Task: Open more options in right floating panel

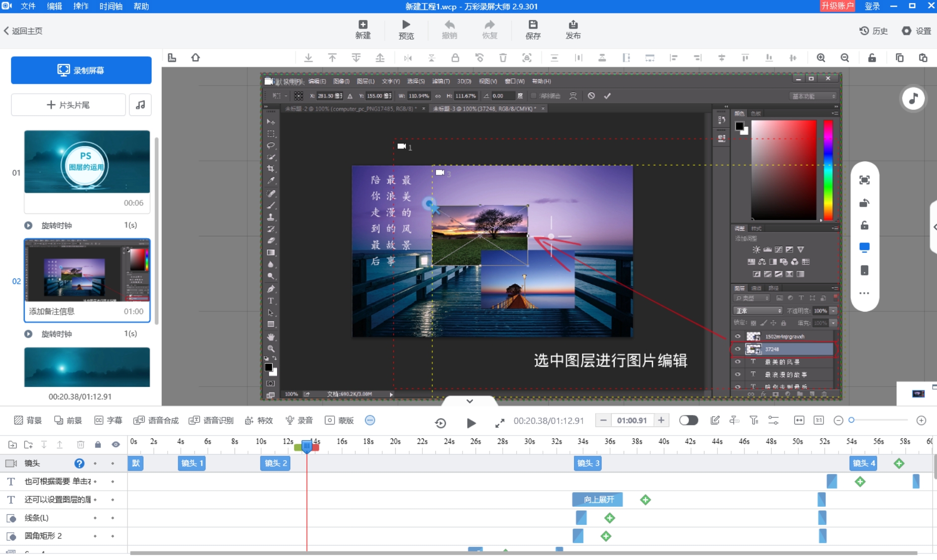Action: (x=864, y=294)
